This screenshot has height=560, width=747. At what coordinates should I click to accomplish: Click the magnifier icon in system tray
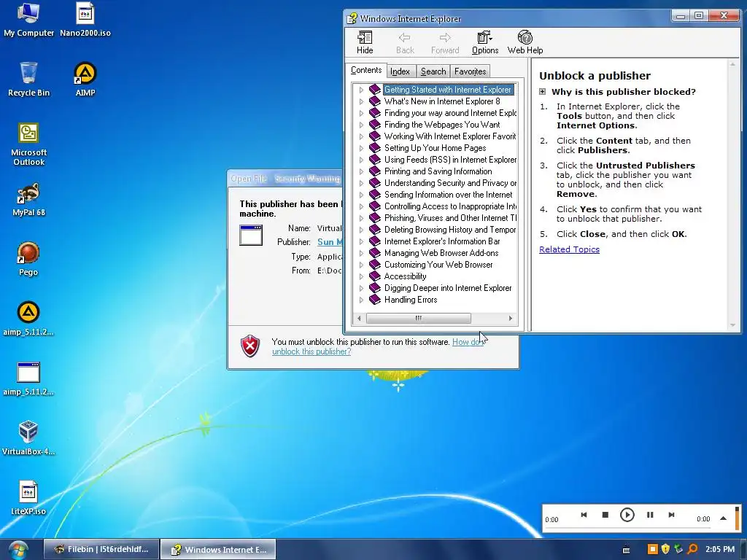693,549
